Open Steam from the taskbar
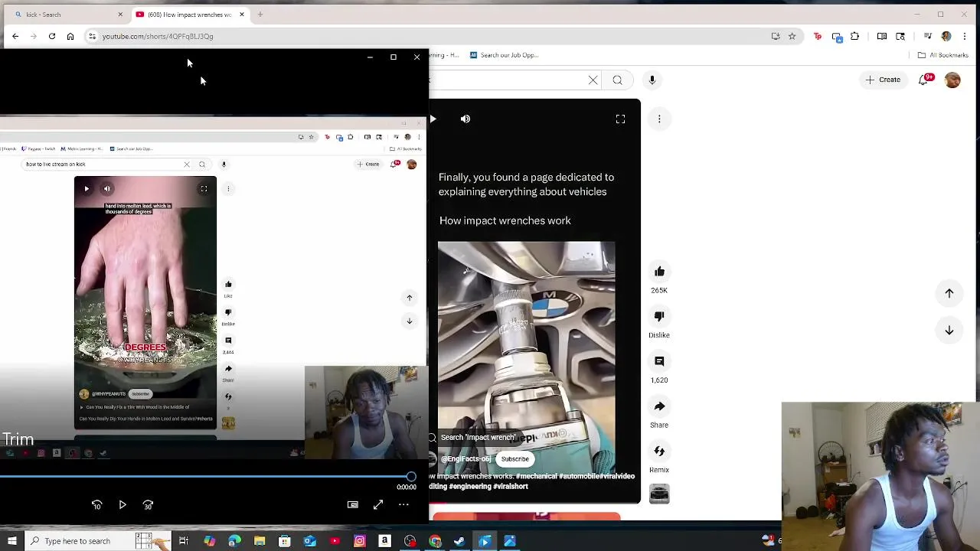980x551 pixels. coord(459,541)
